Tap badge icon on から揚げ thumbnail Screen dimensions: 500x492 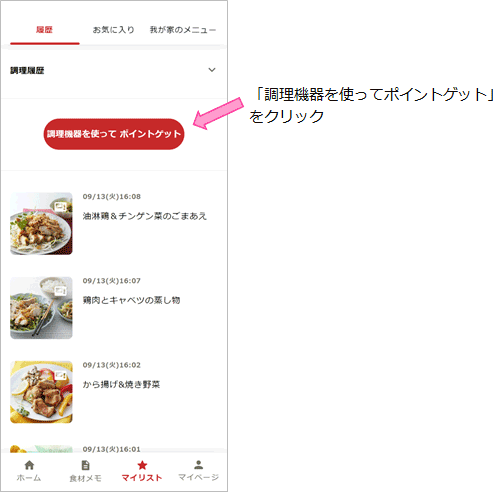pos(61,375)
